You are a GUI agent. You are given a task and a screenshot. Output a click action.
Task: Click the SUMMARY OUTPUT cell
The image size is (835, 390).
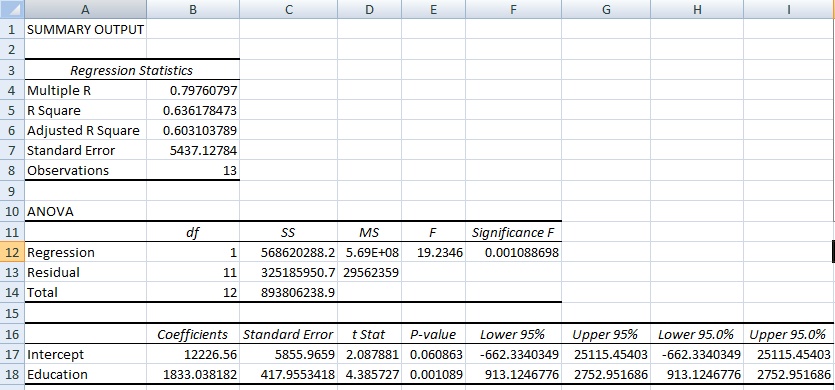(85, 29)
